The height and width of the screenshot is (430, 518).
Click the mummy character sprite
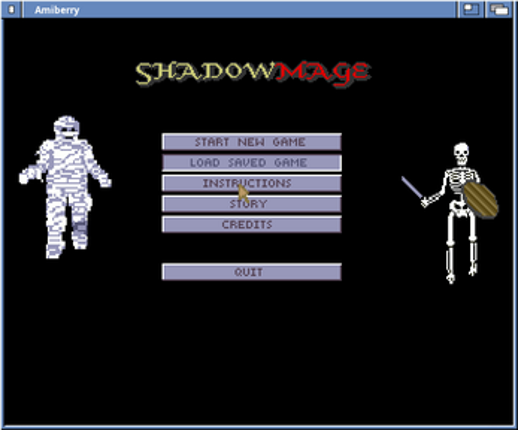pyautogui.click(x=65, y=187)
